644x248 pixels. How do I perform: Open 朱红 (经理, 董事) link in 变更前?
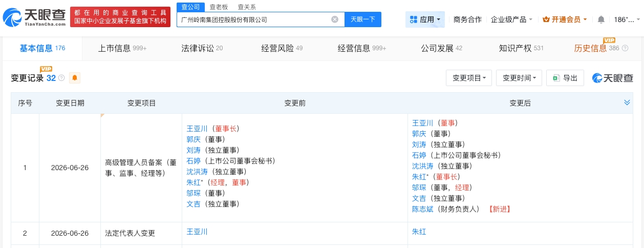coord(194,182)
